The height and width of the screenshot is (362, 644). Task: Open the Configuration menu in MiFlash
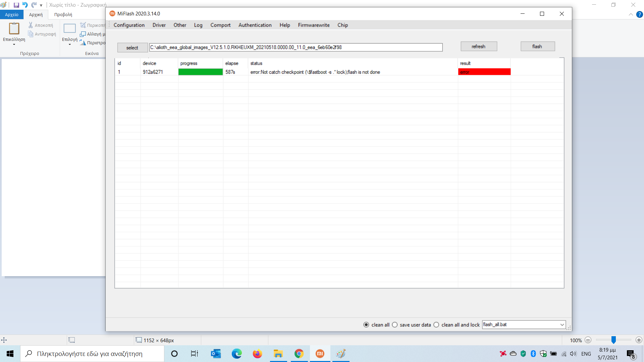point(129,25)
